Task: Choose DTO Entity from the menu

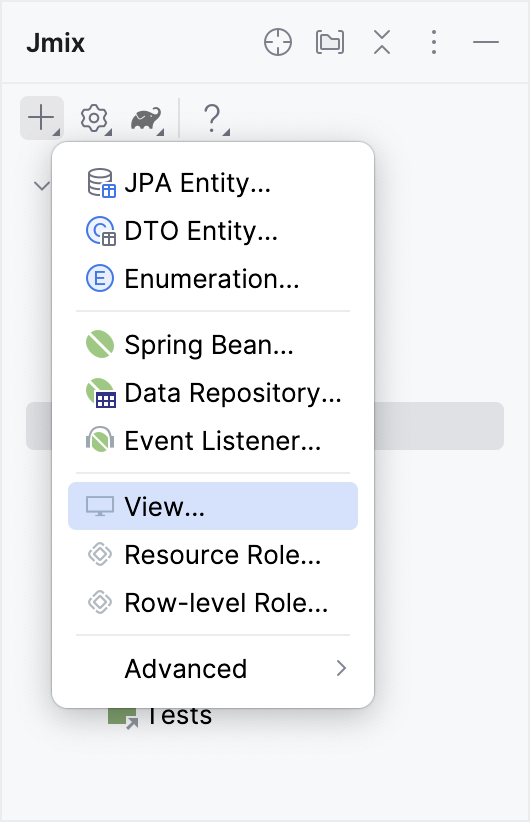Action: pos(213,231)
